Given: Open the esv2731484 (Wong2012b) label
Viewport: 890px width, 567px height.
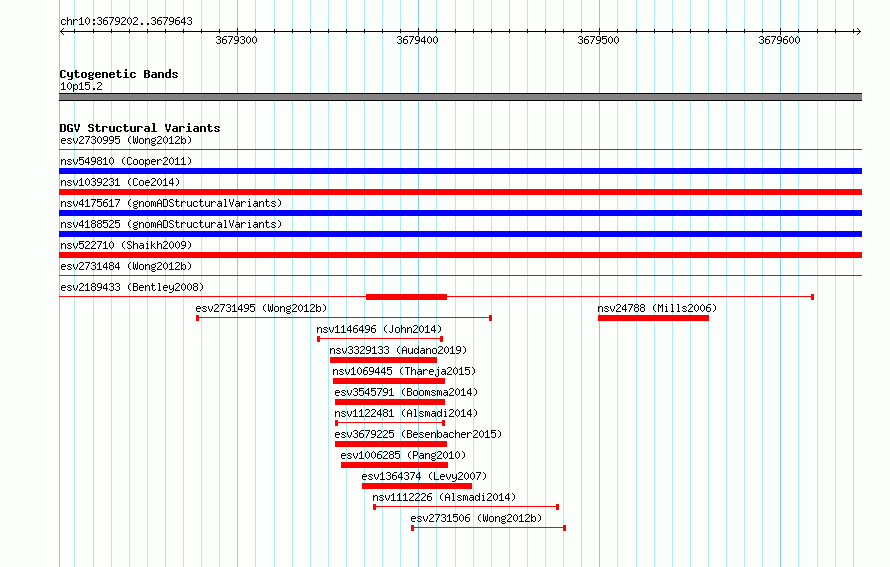Looking at the screenshot, I should click(x=126, y=266).
